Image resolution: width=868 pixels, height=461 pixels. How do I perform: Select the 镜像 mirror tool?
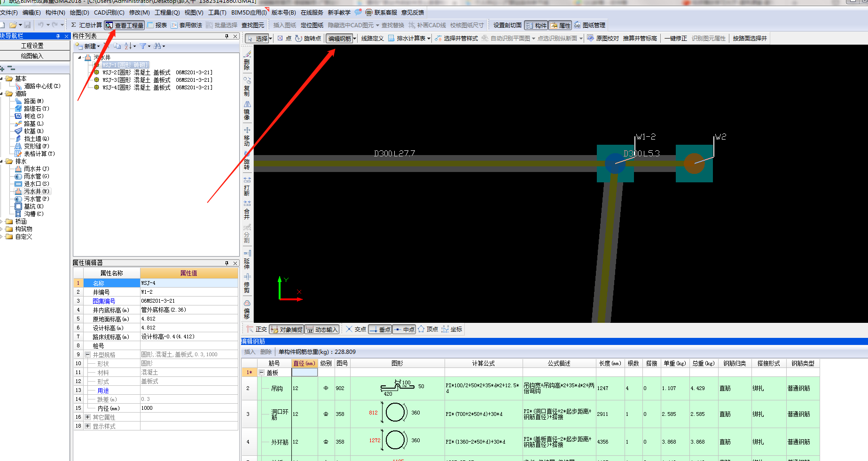pyautogui.click(x=247, y=110)
